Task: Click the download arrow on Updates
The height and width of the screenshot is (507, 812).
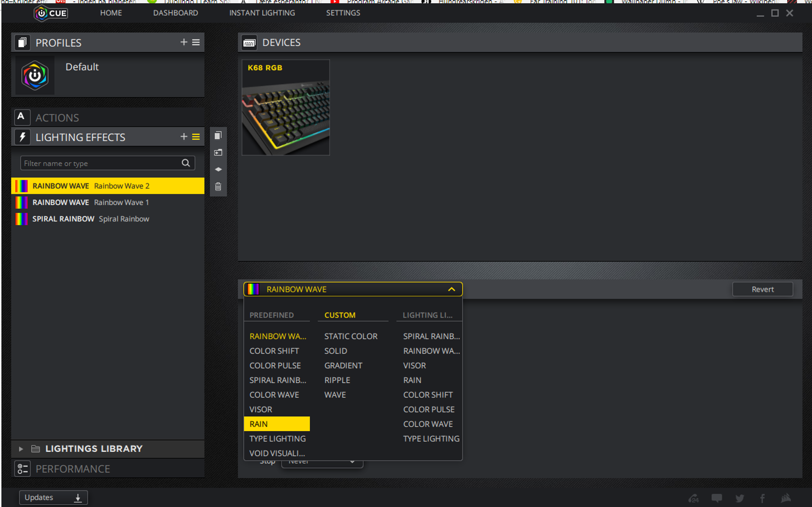Action: pyautogui.click(x=78, y=498)
